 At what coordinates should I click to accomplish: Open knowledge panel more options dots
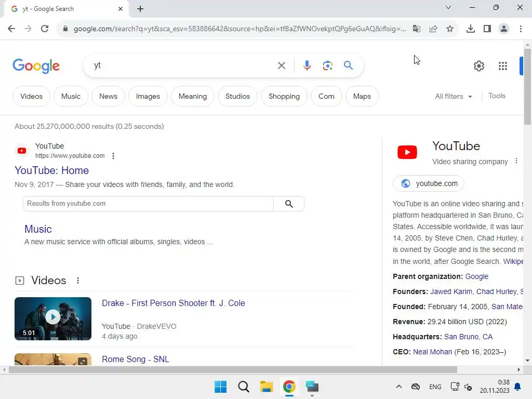(x=516, y=161)
